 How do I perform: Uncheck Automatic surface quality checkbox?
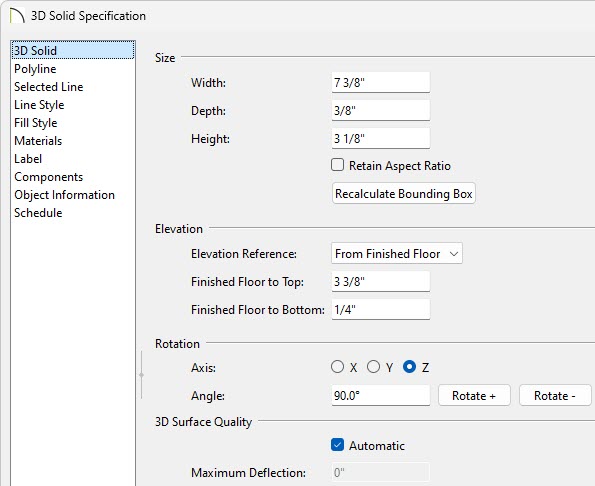(337, 445)
